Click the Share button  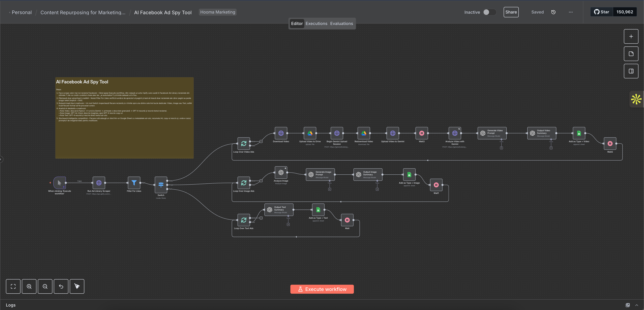click(511, 12)
